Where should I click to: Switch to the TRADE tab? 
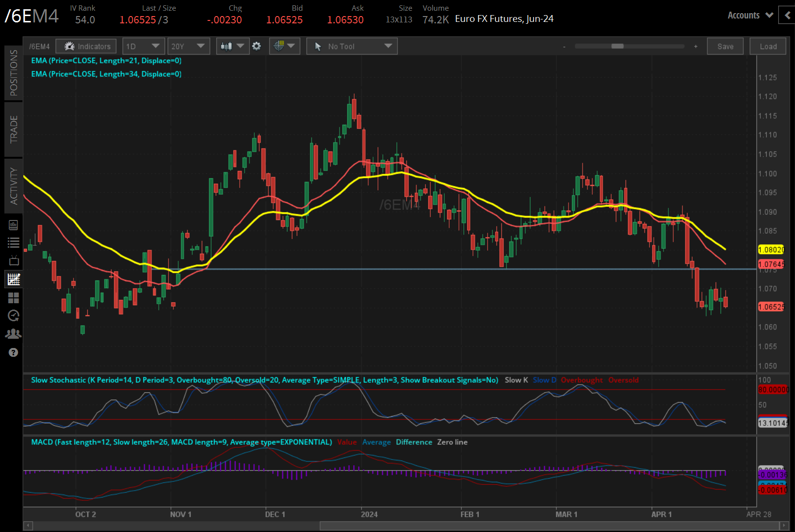pos(14,129)
